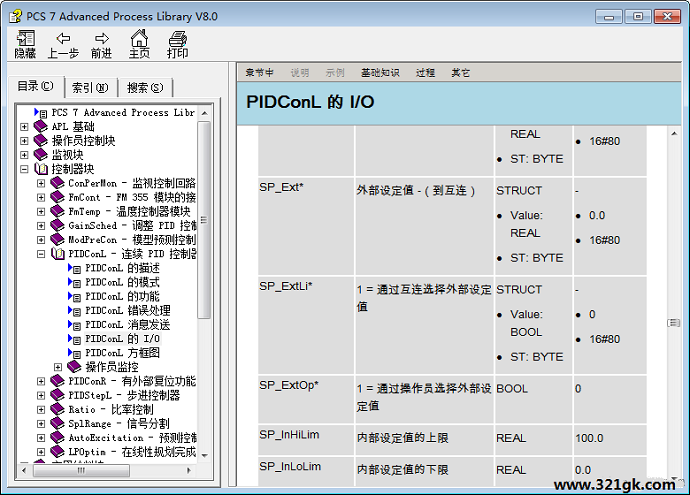
Task: Open the PIDConL 的描述 topic
Action: [122, 268]
